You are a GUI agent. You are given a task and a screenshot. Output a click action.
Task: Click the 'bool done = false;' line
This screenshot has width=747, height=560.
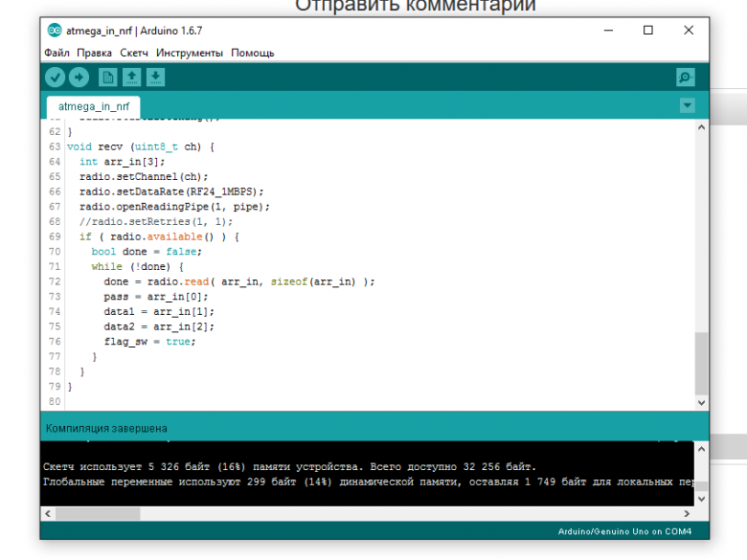pos(147,252)
